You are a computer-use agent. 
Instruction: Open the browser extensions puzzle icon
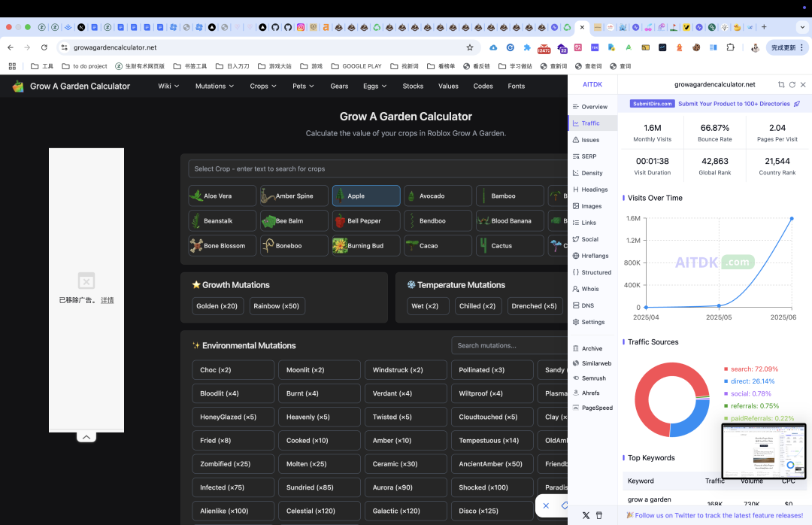pyautogui.click(x=730, y=47)
